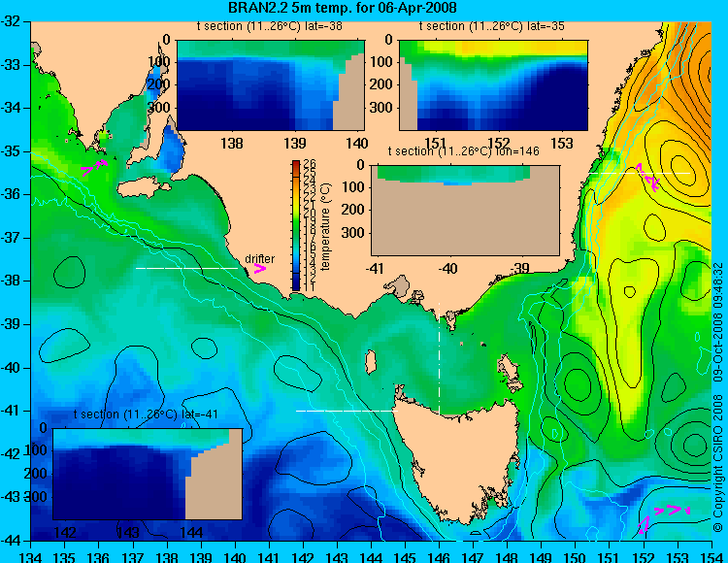Click depth label "300" on lat=-35 inset

382,107
